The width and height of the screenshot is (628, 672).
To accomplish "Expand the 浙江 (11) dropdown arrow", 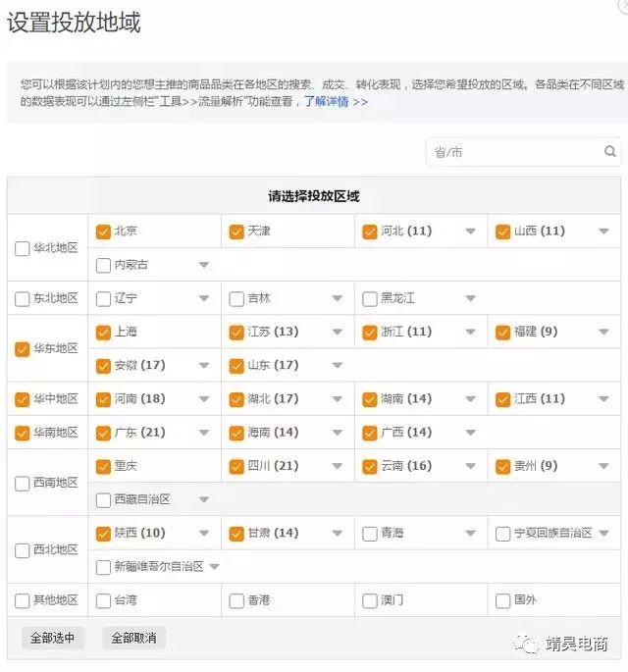I will coord(471,332).
